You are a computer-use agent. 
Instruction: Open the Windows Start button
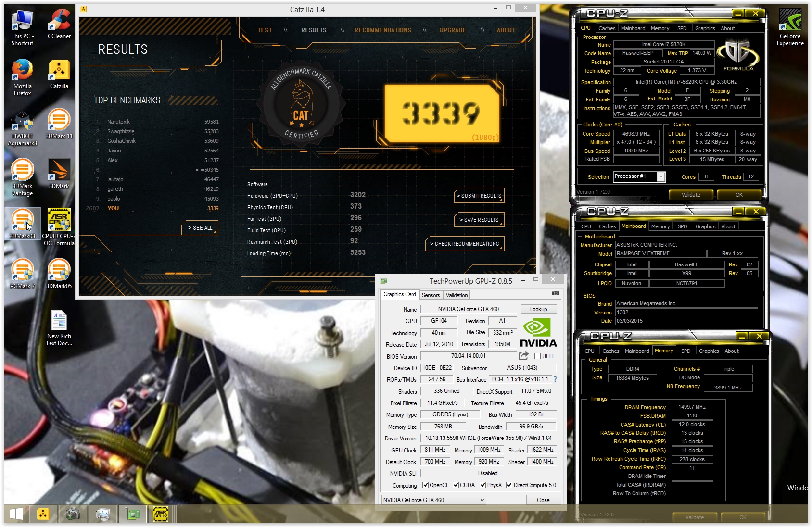coord(16,514)
